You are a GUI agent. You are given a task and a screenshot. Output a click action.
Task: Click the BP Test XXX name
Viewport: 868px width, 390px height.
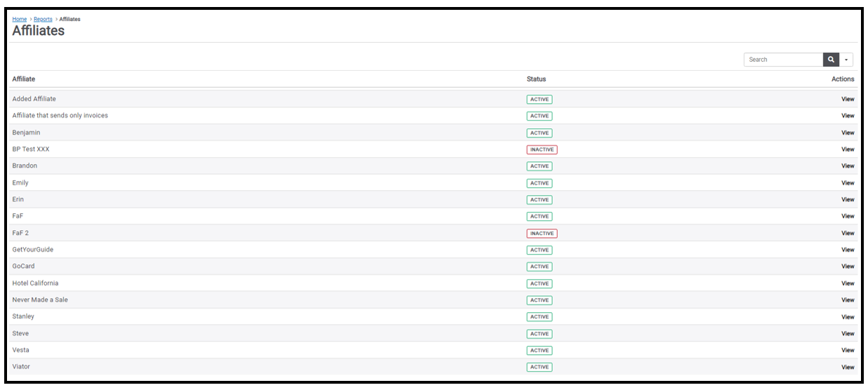pyautogui.click(x=31, y=149)
